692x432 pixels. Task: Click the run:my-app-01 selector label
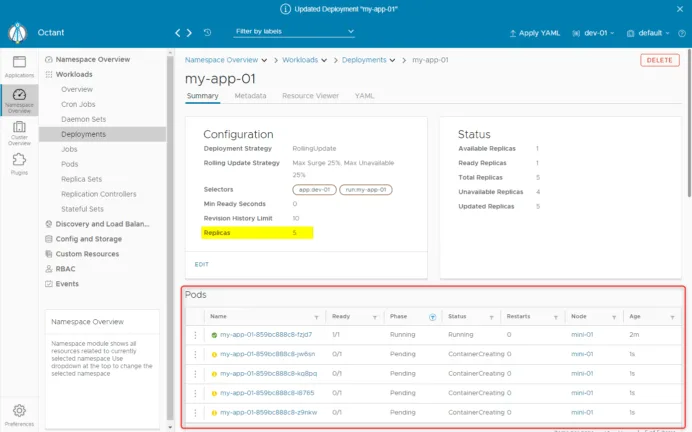point(366,190)
